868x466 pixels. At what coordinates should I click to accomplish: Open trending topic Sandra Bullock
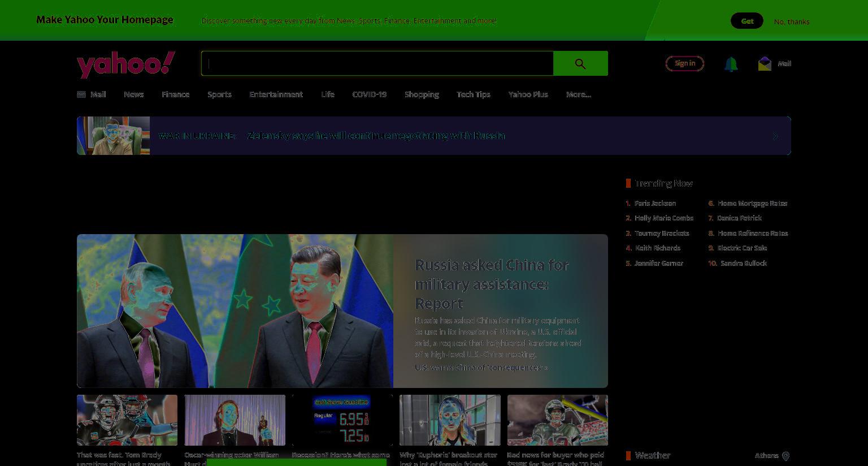pyautogui.click(x=744, y=263)
